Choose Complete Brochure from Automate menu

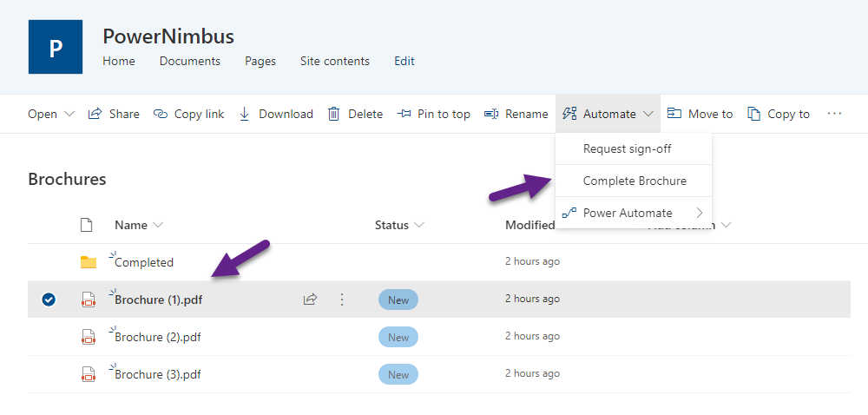(634, 181)
